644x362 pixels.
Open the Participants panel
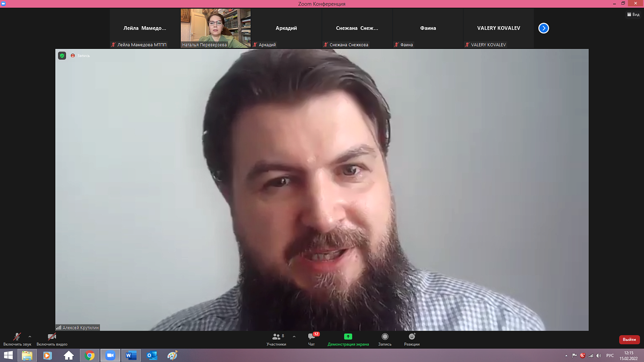pos(276,339)
